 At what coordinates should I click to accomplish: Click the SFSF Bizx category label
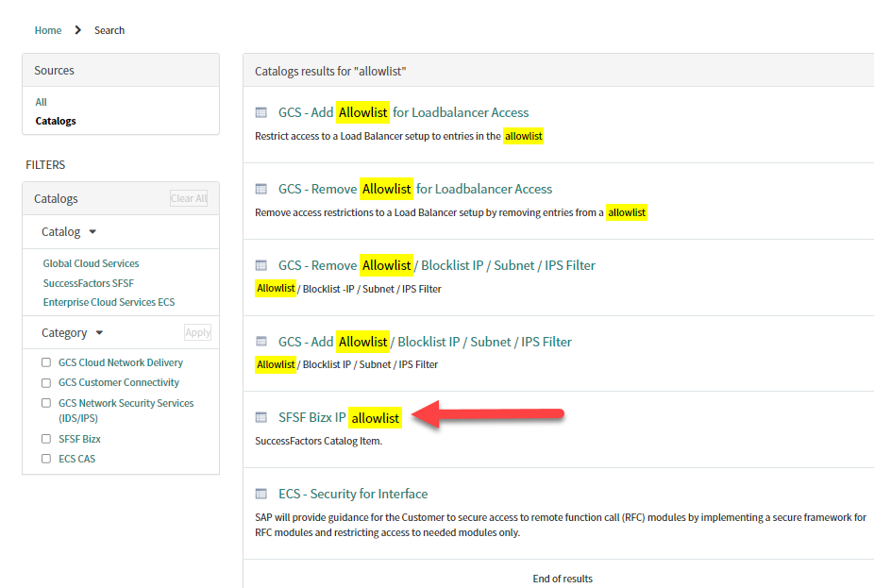coord(79,439)
